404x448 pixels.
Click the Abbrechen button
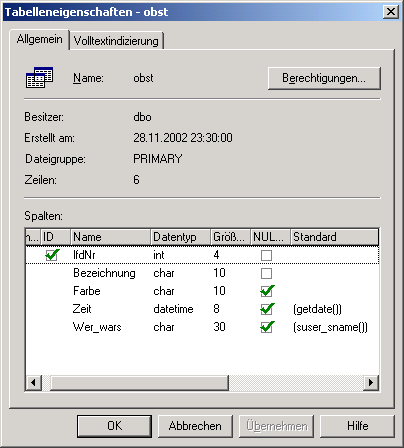(195, 426)
